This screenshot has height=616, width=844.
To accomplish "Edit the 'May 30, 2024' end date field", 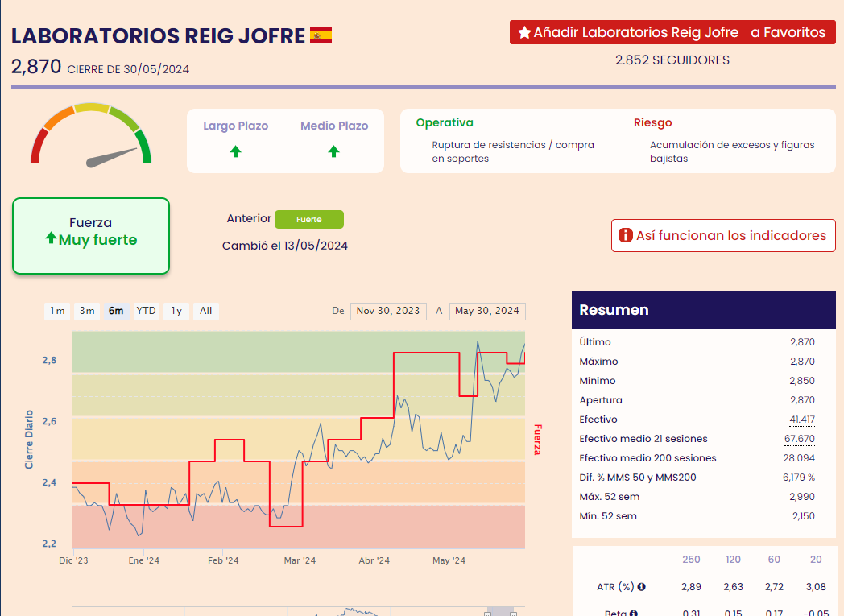I will (487, 311).
